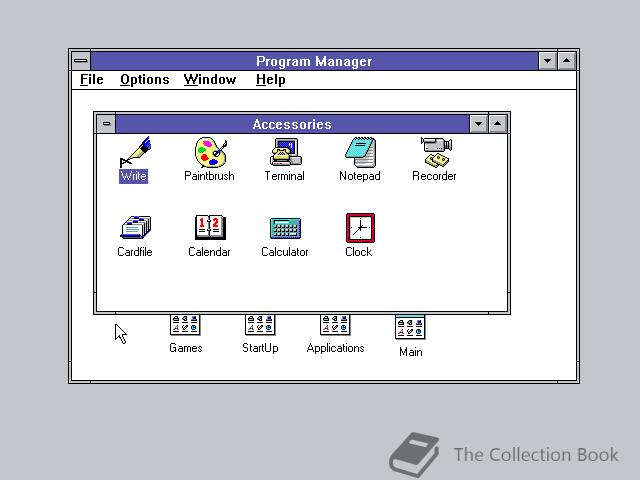Minimize the Accessories group window
The height and width of the screenshot is (480, 640).
coord(478,124)
